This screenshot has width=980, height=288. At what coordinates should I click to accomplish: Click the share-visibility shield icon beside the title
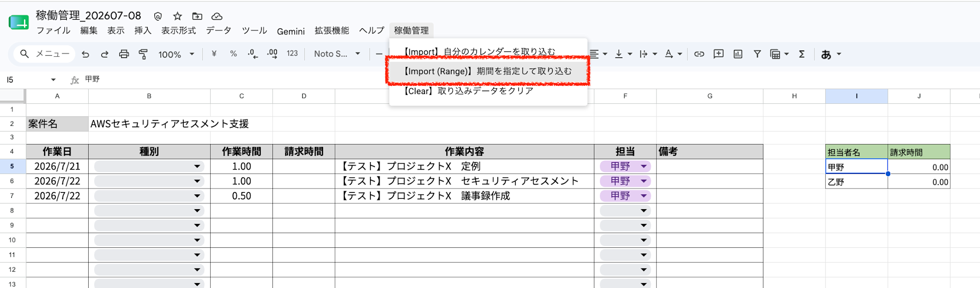point(158,16)
